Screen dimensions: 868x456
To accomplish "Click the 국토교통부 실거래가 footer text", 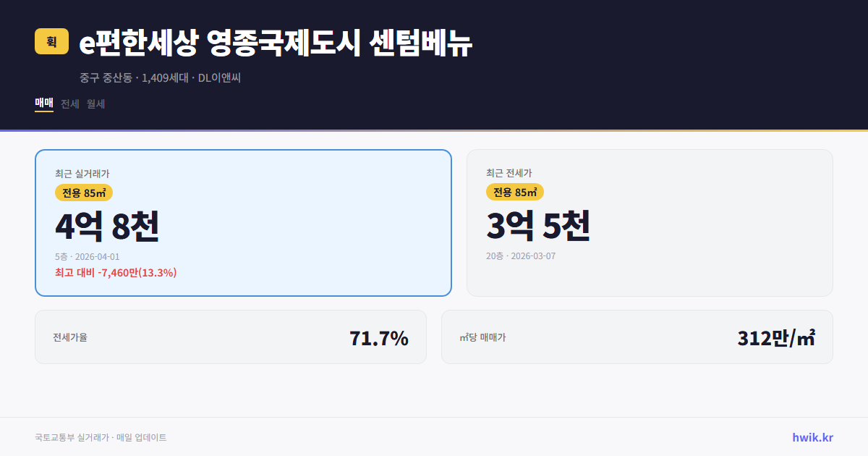I will click(x=69, y=436).
